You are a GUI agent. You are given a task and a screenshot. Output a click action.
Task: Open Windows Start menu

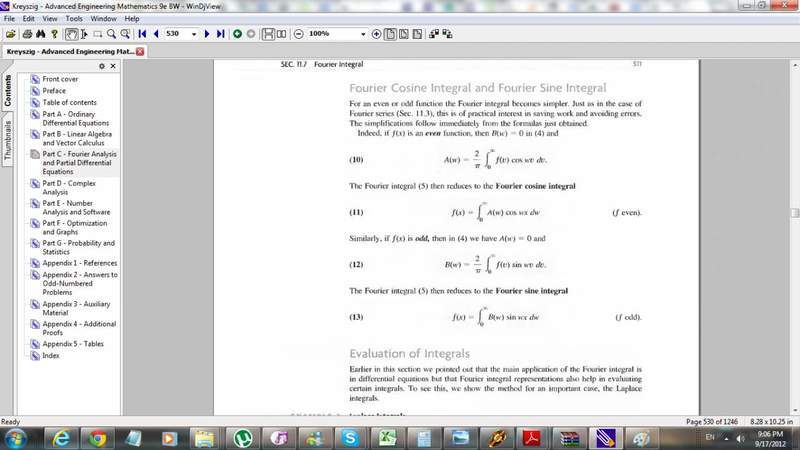coord(15,439)
